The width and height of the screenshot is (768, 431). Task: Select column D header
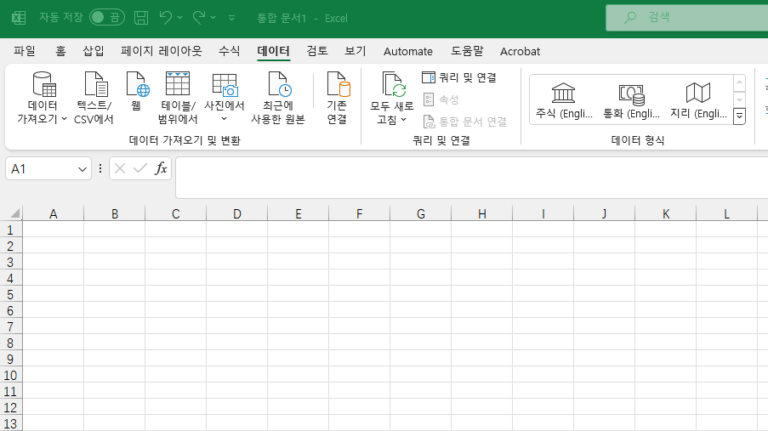click(237, 214)
